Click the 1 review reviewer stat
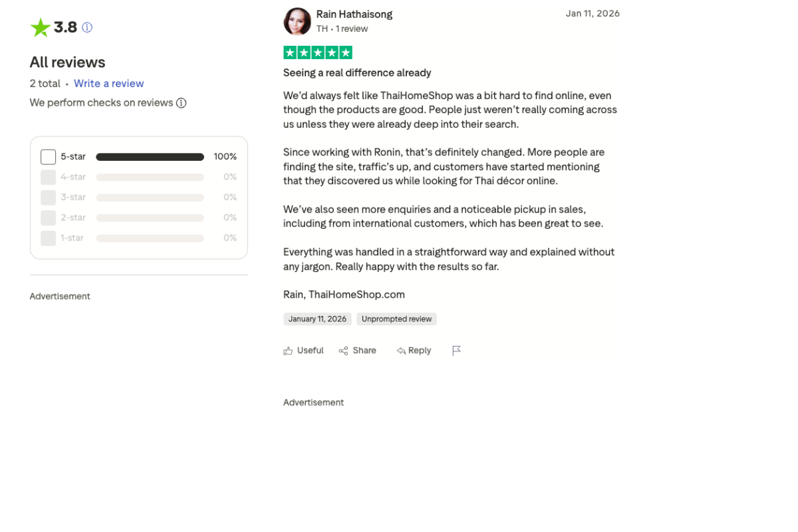 [350, 29]
